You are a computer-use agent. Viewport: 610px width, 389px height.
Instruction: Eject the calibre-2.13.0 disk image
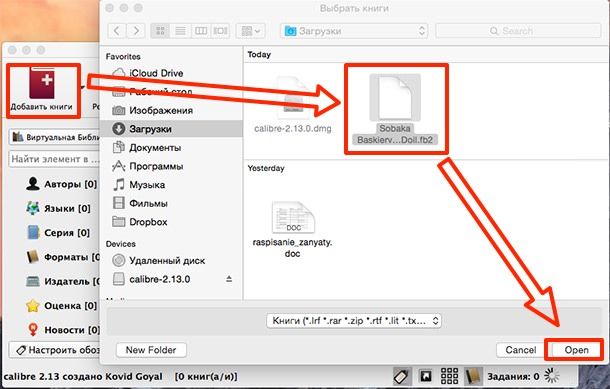pos(229,279)
